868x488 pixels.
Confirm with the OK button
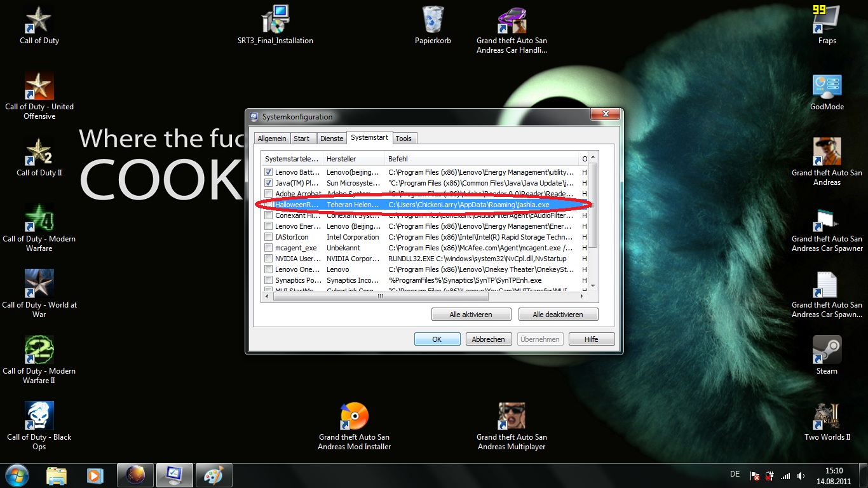tap(437, 339)
